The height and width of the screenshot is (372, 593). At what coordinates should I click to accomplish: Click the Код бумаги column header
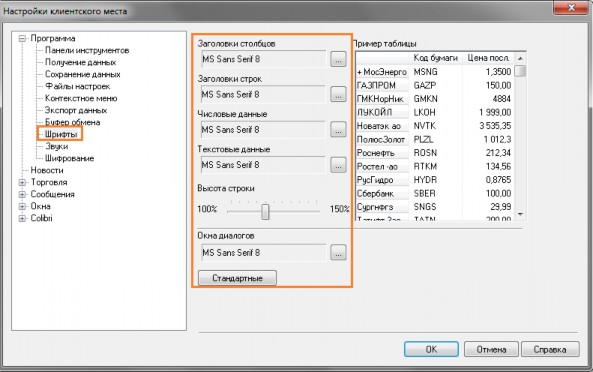point(435,58)
